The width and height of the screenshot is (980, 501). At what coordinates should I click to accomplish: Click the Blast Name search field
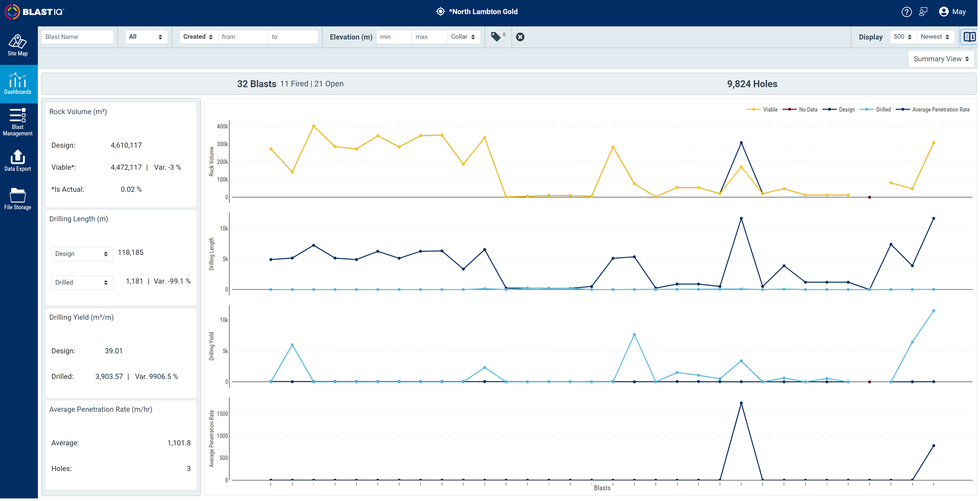click(78, 37)
